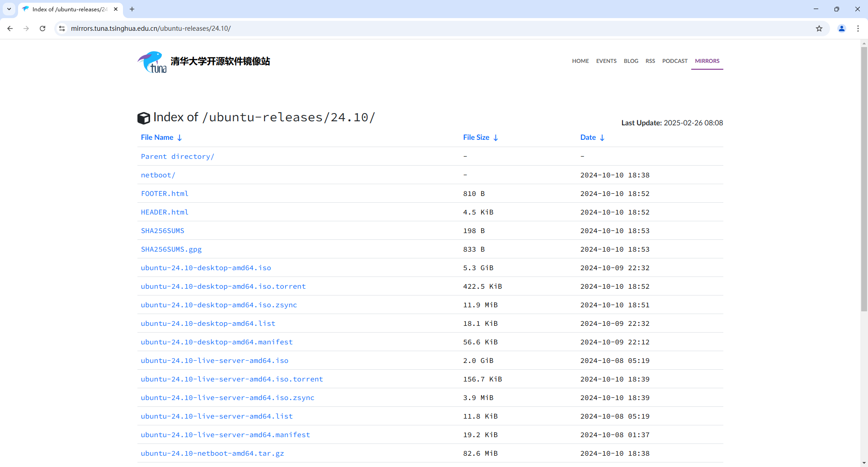Open ubuntu-24.10-live-server-amd64.manifest

226,435
